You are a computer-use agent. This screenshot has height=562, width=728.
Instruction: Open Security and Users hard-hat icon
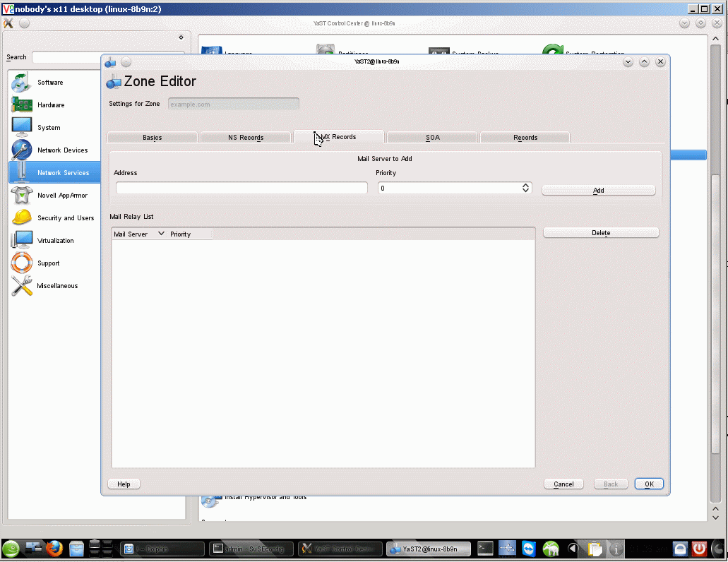pyautogui.click(x=21, y=217)
